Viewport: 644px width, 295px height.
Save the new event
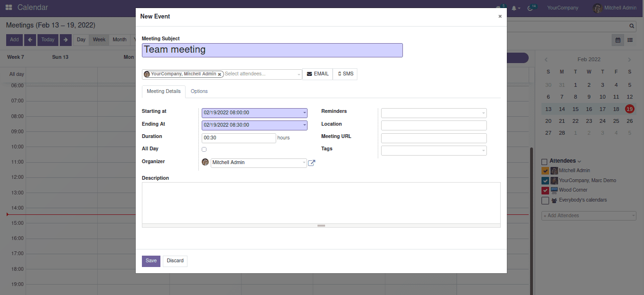tap(151, 261)
